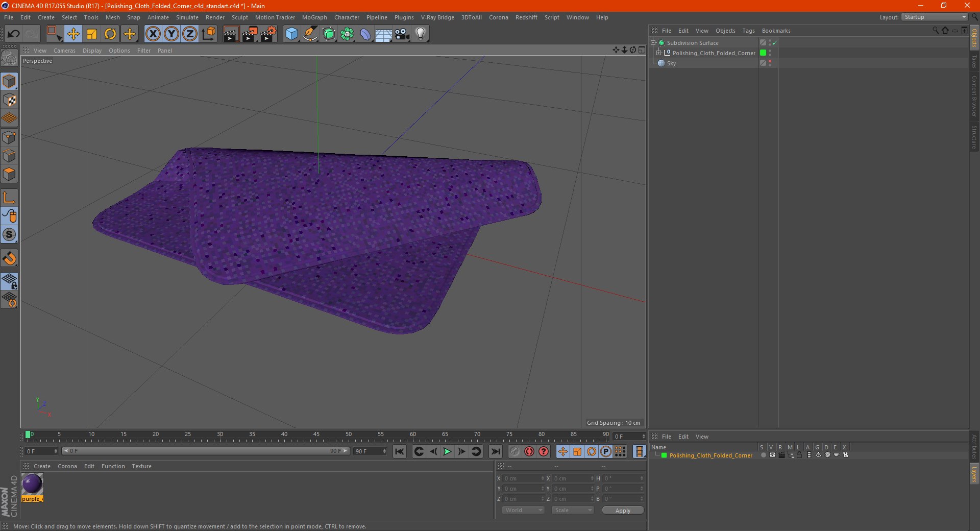Toggle Subdivision Surface enable checkmark

(x=774, y=43)
